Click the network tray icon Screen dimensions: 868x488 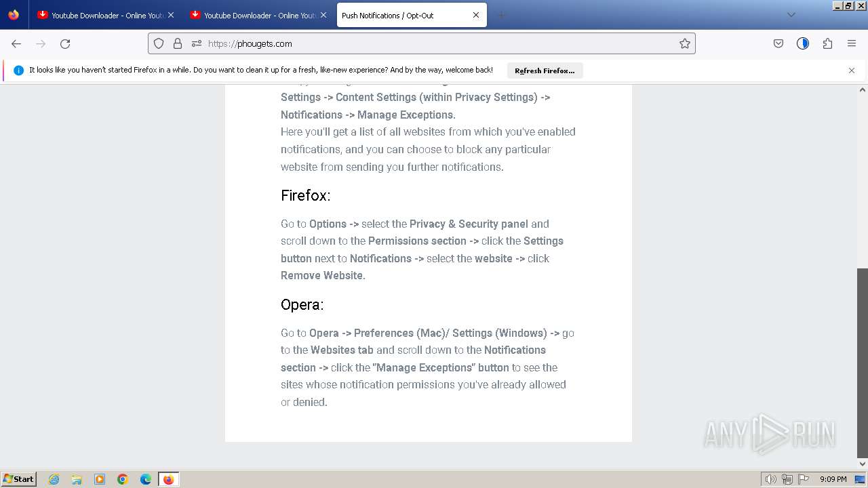click(x=787, y=479)
